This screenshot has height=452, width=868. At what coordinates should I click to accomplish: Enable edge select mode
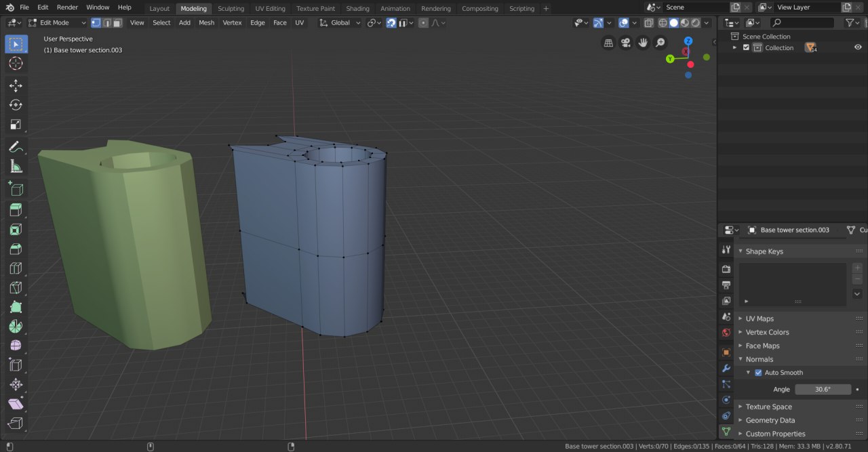click(107, 22)
